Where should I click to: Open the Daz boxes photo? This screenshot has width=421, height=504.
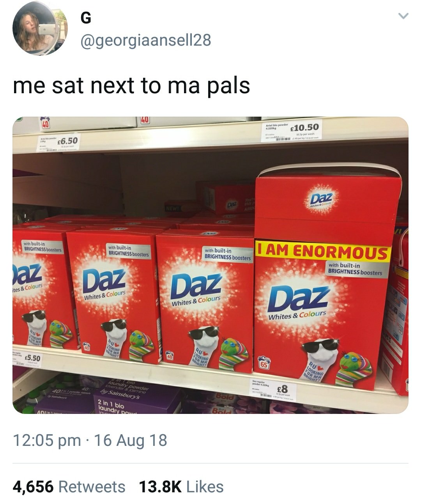(210, 265)
